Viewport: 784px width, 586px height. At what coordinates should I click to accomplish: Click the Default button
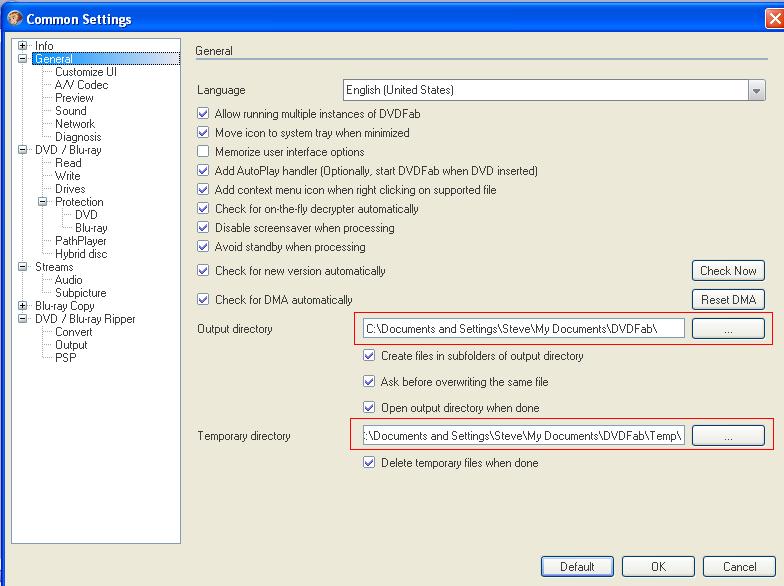577,566
